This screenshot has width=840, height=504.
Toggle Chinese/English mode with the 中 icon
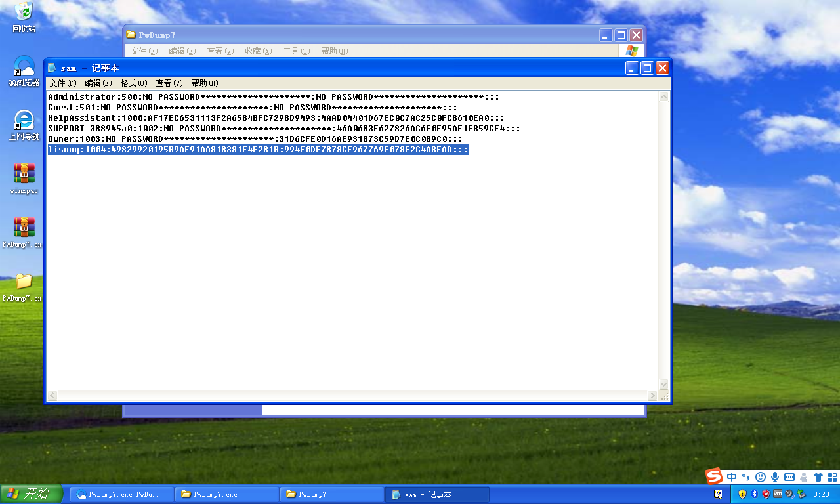tap(732, 477)
